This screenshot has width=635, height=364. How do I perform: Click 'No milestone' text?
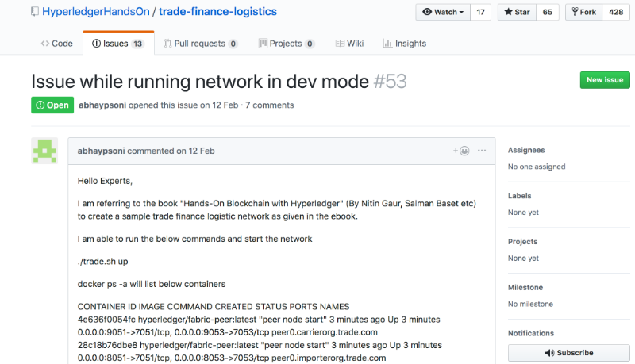tap(530, 305)
